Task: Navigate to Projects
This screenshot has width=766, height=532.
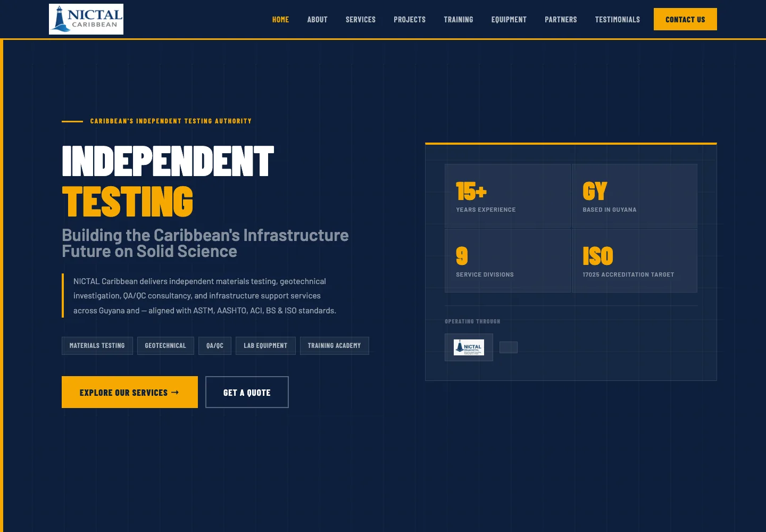Action: 410,20
